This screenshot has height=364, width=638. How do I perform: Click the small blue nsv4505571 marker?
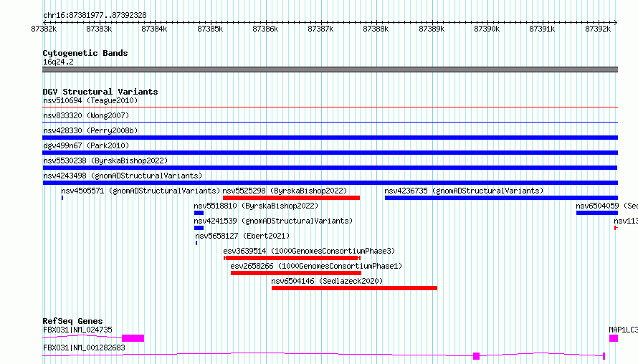click(x=62, y=198)
